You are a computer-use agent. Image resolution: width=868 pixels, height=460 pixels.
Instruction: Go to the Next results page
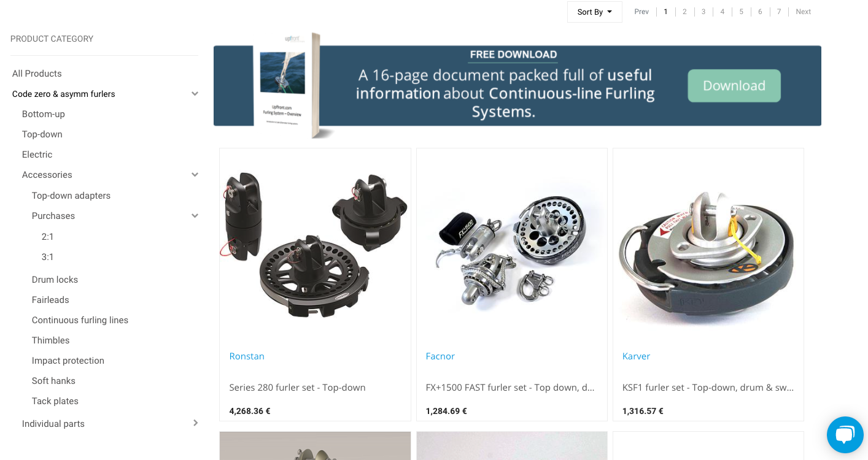tap(803, 12)
